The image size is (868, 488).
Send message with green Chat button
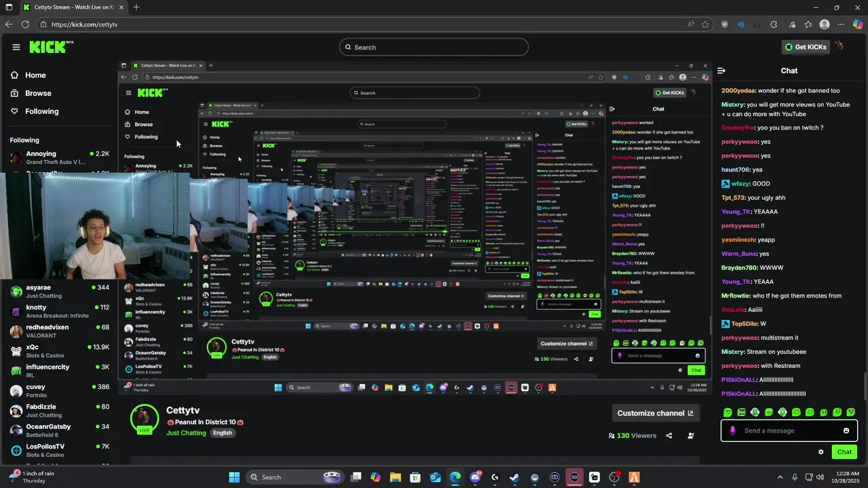(844, 452)
